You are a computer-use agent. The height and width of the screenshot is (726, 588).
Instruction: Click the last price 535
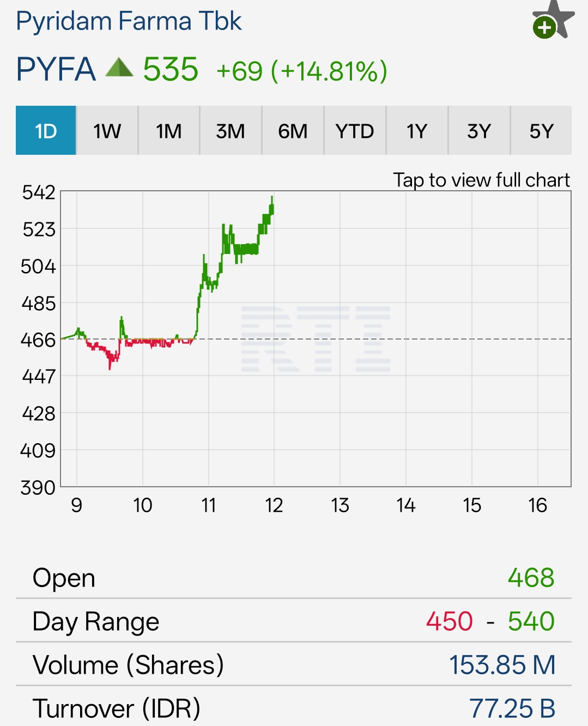tap(171, 70)
